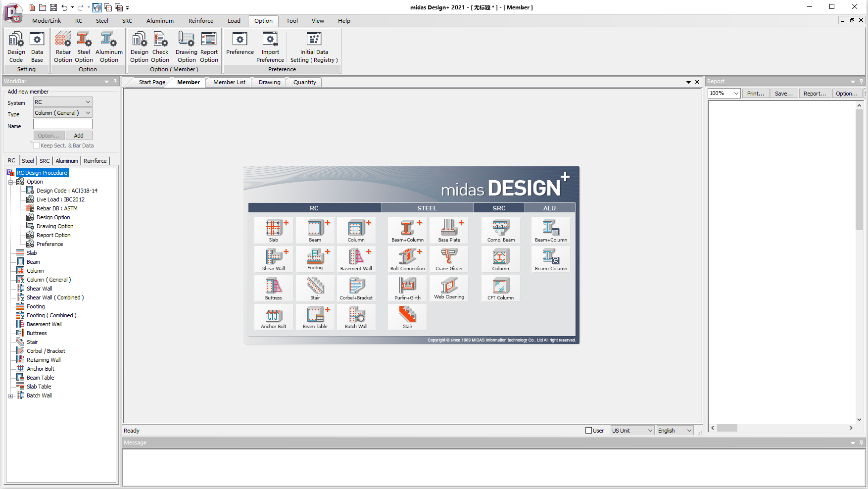Collapse the Option tree node

(x=10, y=182)
